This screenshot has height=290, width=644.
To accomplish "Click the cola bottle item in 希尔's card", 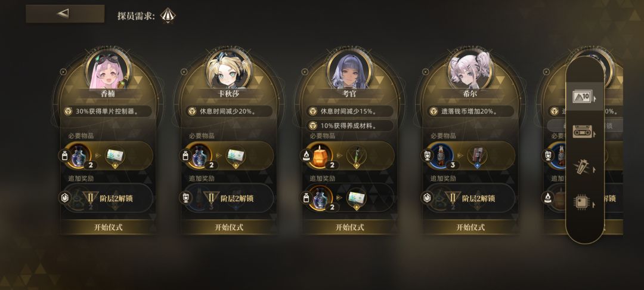I will 441,156.
